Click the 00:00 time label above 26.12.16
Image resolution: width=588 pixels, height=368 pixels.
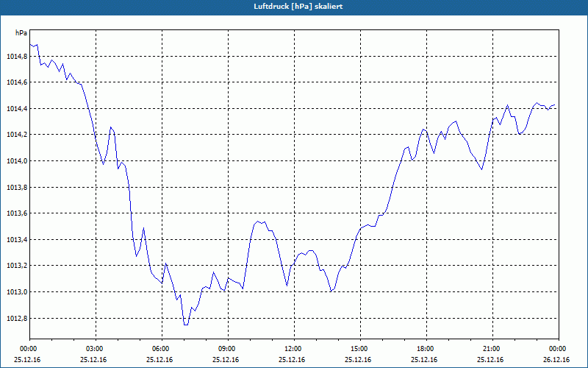tap(559, 349)
